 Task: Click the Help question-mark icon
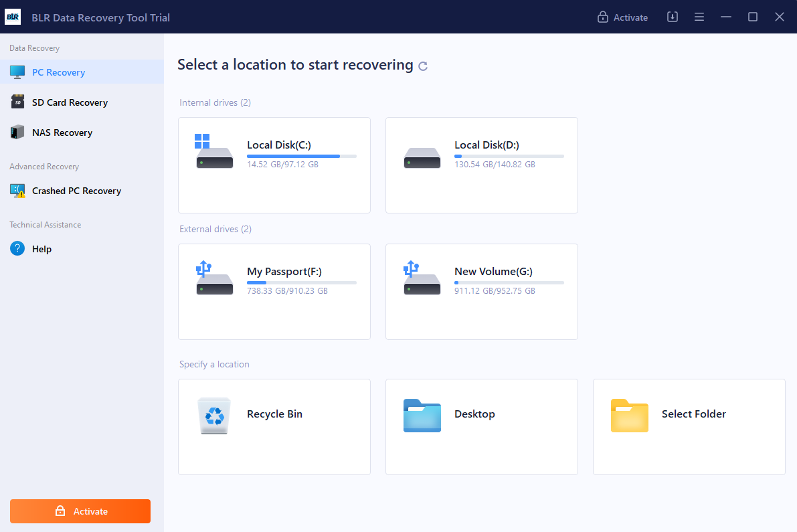click(x=17, y=248)
